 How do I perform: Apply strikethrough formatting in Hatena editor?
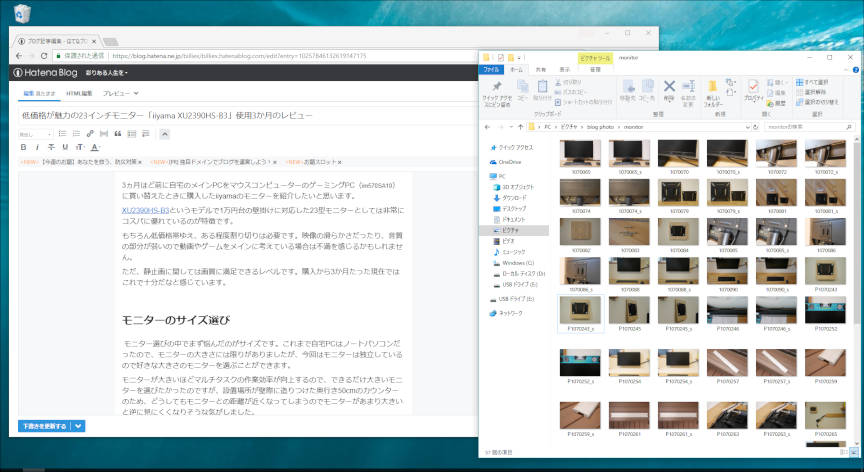click(51, 147)
